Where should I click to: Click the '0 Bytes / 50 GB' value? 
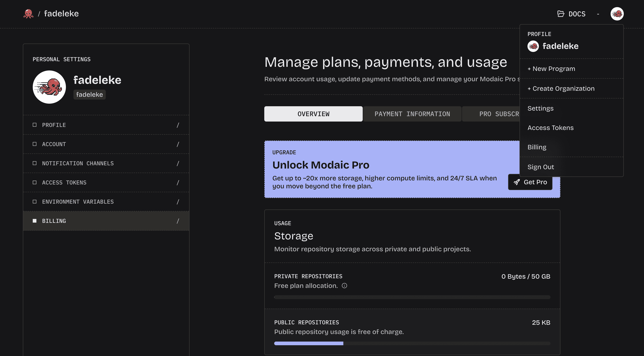[x=526, y=276]
